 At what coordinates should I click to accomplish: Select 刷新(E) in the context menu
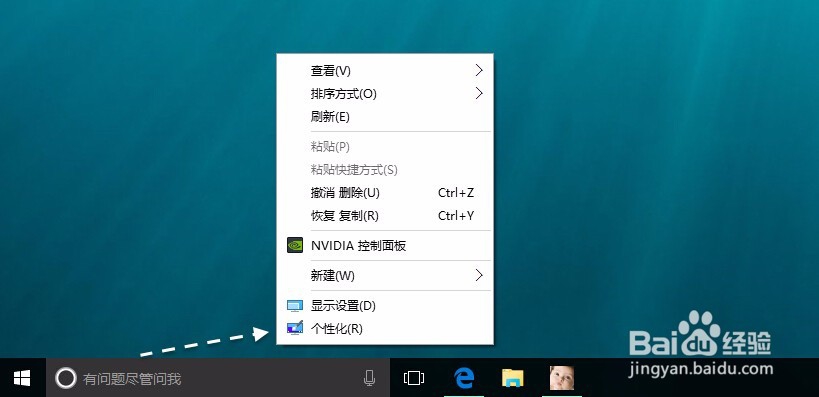point(385,117)
